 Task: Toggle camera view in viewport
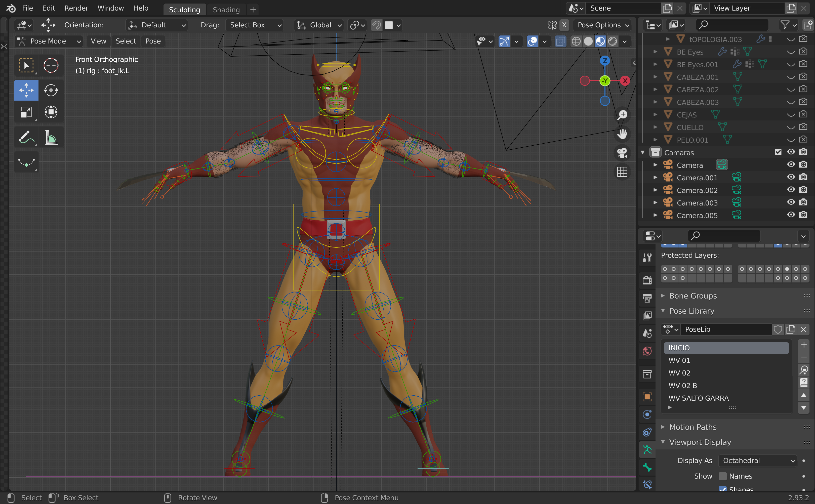[x=622, y=153]
